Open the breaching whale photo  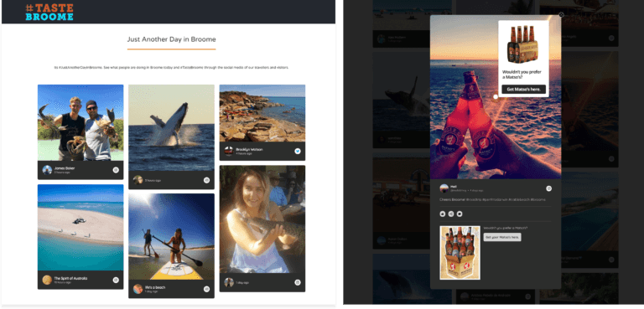(x=171, y=127)
